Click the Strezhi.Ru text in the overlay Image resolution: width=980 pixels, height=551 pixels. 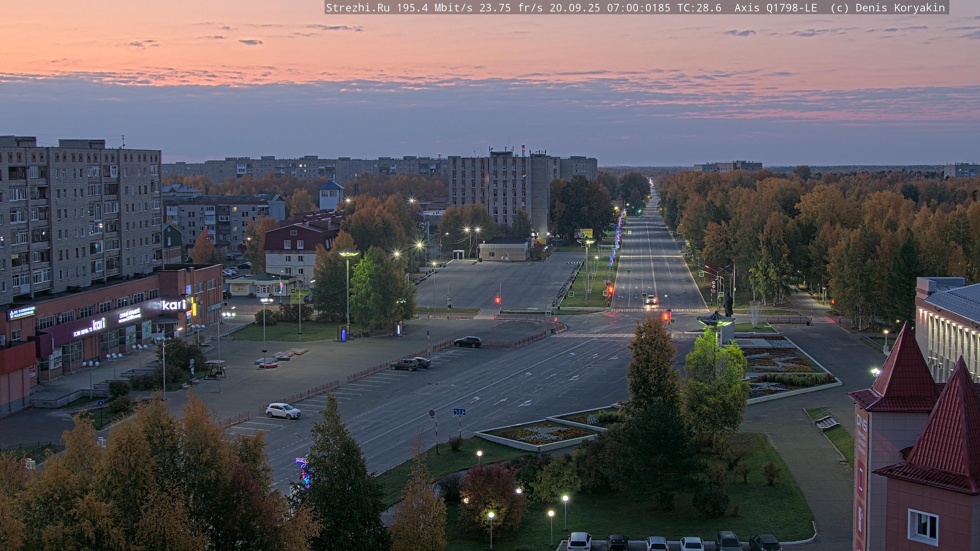click(x=358, y=8)
